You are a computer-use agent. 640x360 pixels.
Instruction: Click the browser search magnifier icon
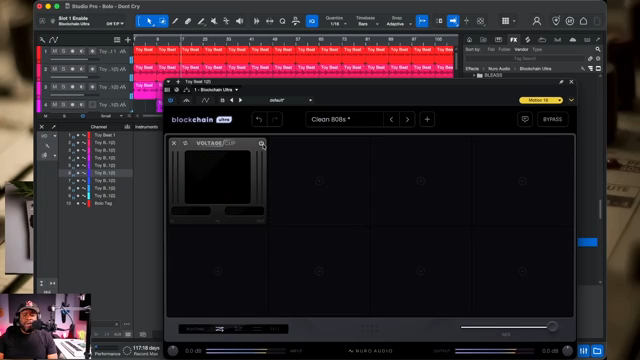click(598, 49)
